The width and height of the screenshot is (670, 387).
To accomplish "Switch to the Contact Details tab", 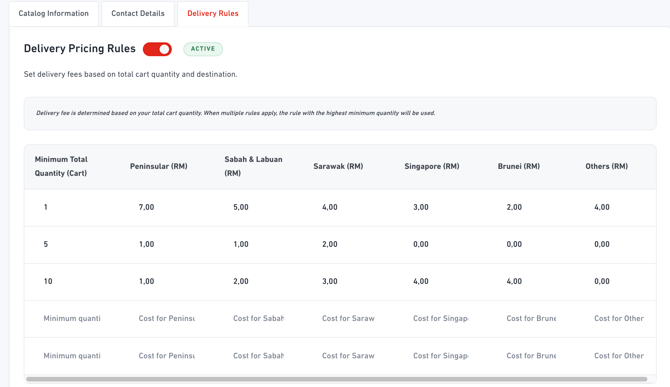I will (138, 14).
